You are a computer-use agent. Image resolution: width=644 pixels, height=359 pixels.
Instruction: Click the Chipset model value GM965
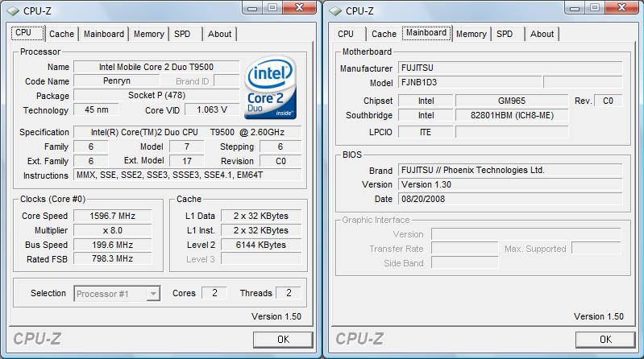pyautogui.click(x=512, y=101)
